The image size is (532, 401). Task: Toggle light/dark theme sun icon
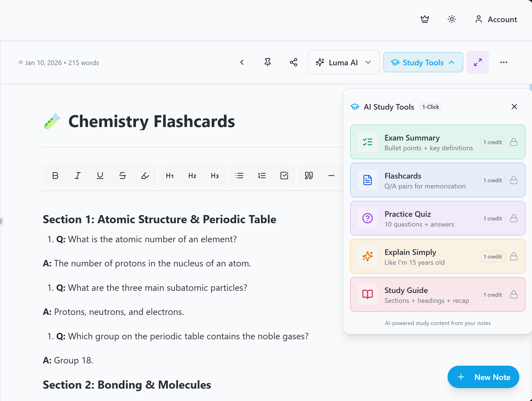coord(451,19)
